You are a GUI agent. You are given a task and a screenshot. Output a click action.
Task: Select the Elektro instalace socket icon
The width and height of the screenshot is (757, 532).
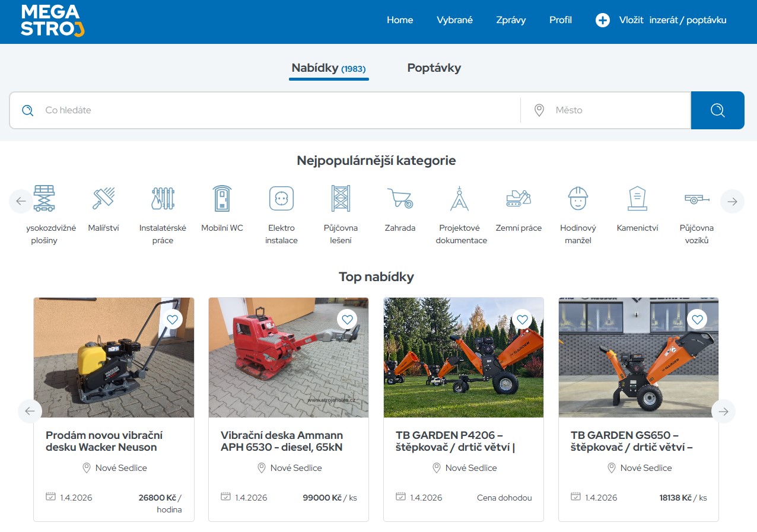[x=282, y=198]
